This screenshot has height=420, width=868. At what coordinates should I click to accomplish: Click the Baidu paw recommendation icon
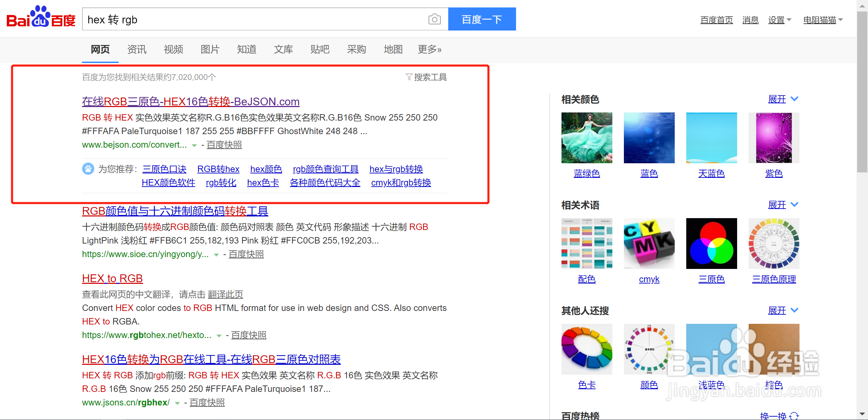point(88,169)
